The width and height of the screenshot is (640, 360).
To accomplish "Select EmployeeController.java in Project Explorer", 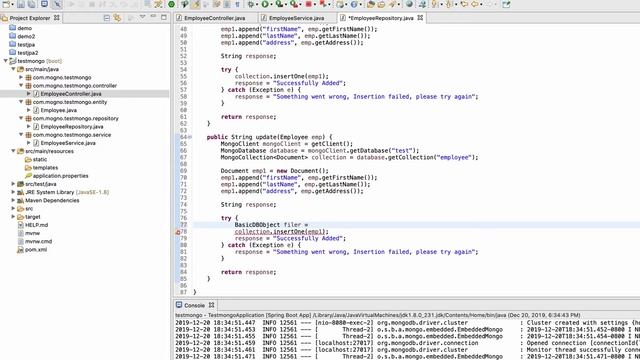I will (x=71, y=94).
